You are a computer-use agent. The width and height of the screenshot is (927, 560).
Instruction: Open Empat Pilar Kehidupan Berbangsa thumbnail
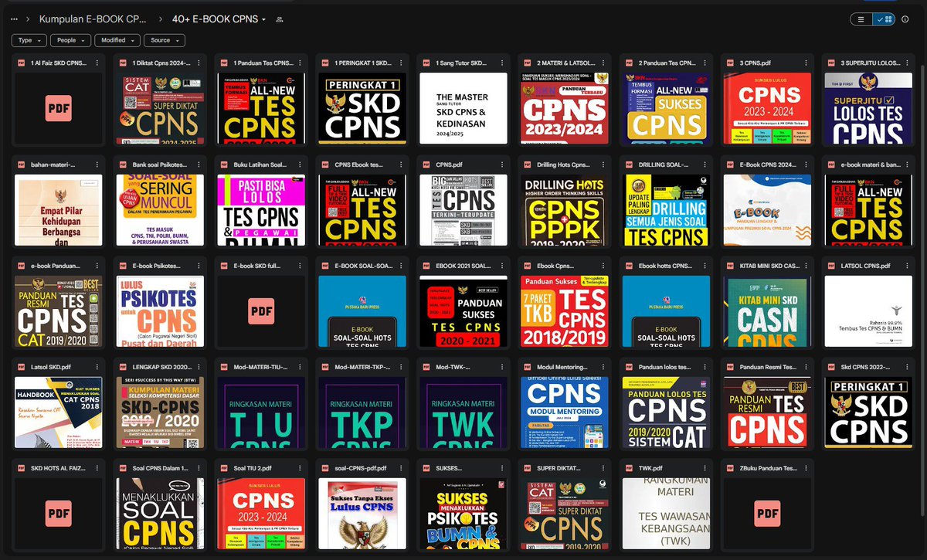[59, 209]
